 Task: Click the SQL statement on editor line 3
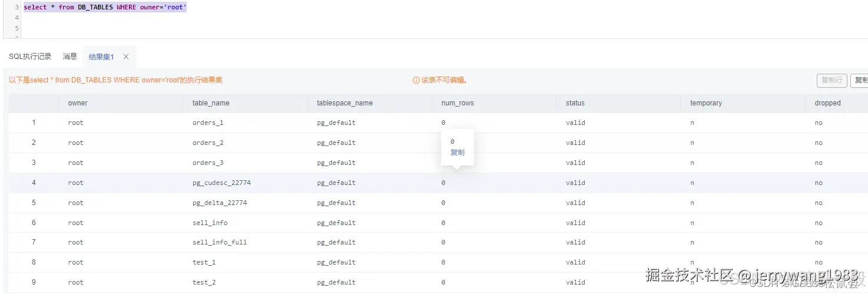tap(105, 8)
